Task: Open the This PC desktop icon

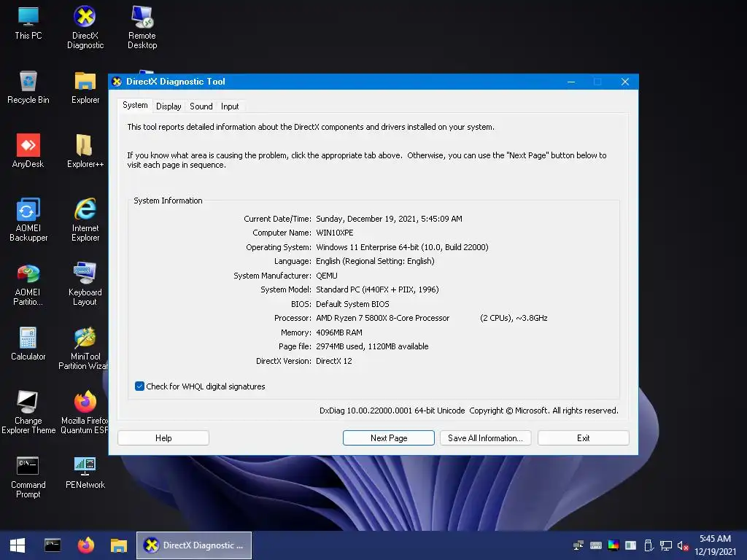Action: 28,23
